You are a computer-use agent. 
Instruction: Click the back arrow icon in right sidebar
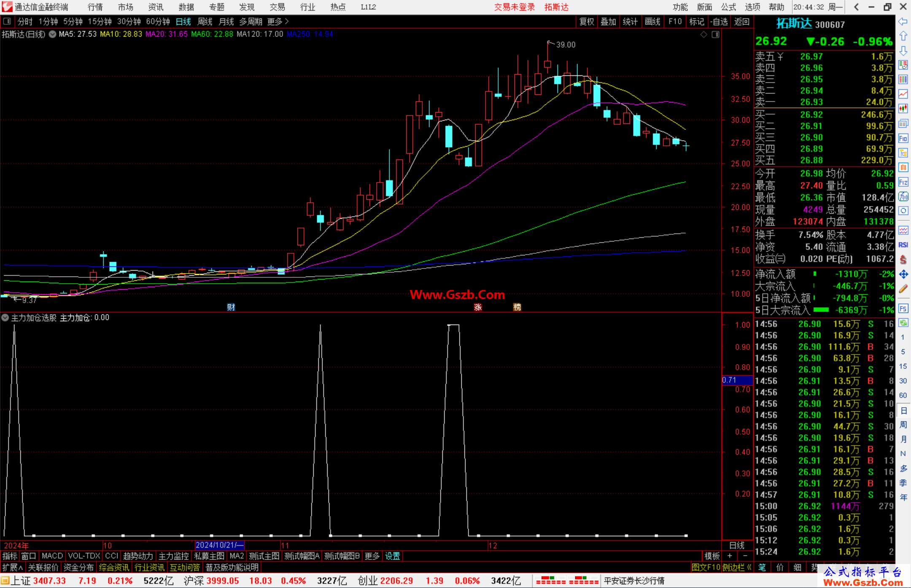(903, 21)
